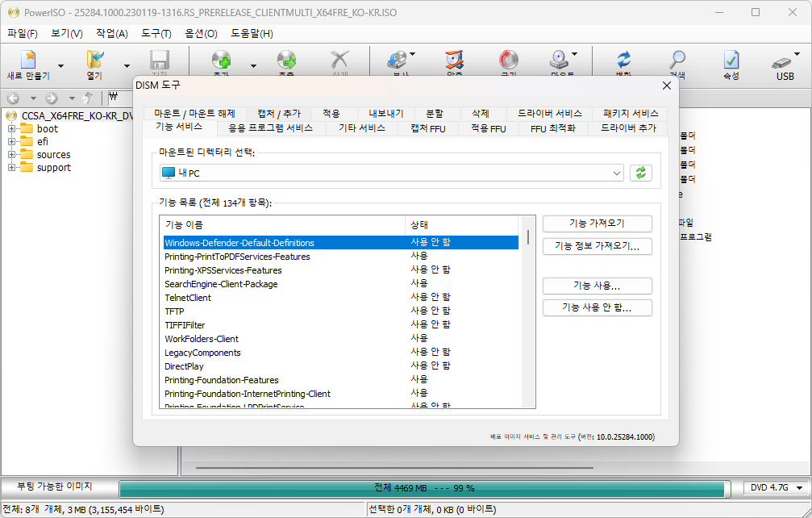Click the Copy disc toolbar icon
812x518 pixels.
398,60
